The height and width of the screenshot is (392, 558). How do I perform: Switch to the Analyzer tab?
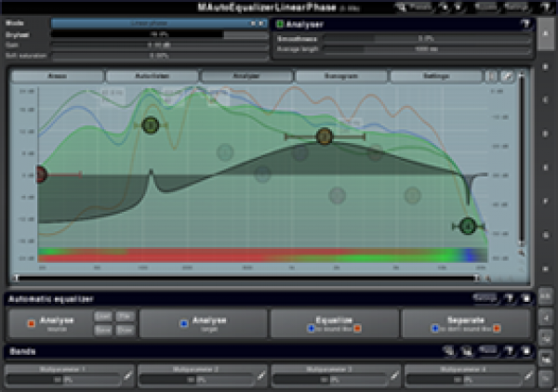tap(246, 76)
